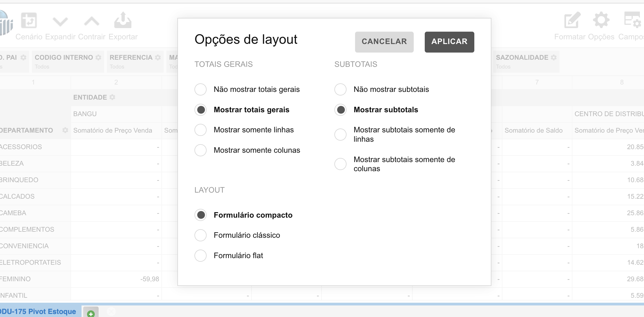Click gear icon next to ENTIDADE

[112, 97]
